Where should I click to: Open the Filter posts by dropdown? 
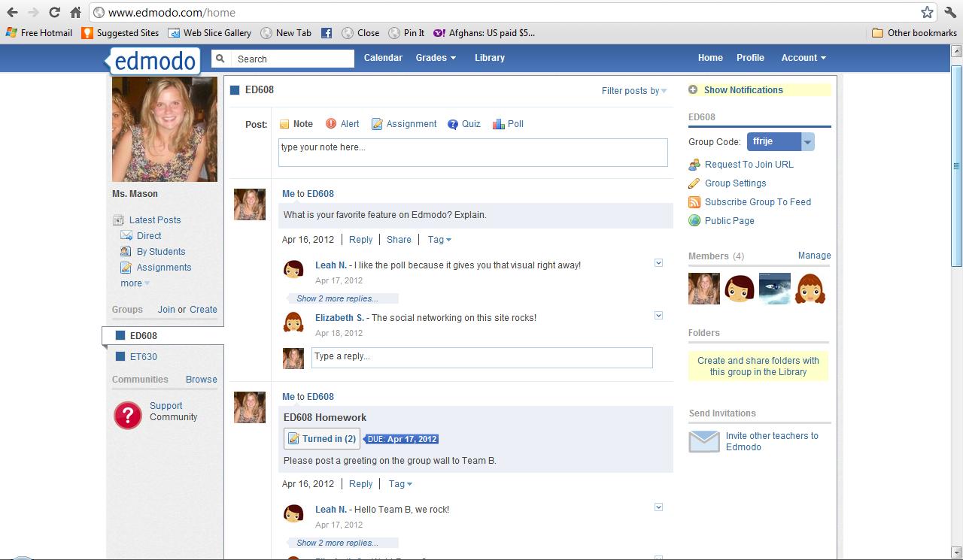pos(633,90)
